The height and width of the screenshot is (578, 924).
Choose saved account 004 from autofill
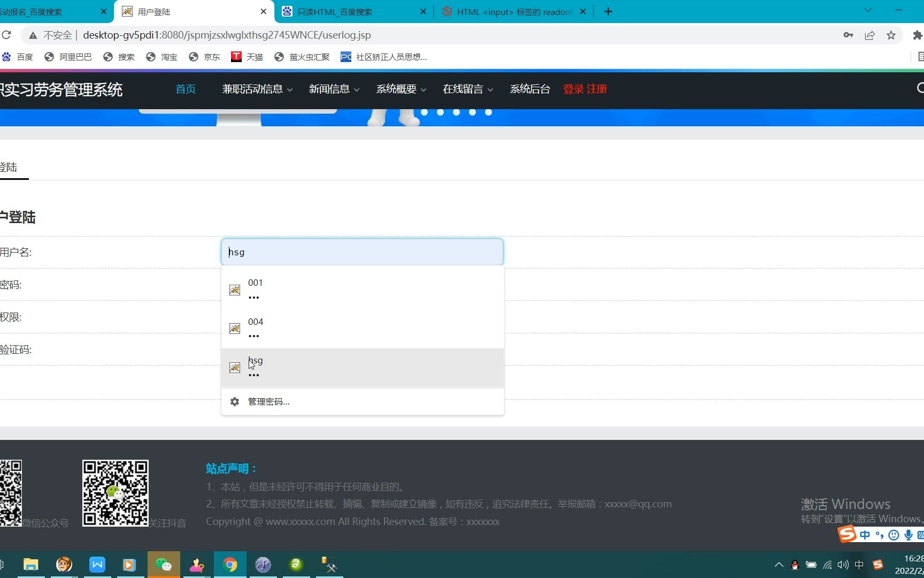click(363, 329)
